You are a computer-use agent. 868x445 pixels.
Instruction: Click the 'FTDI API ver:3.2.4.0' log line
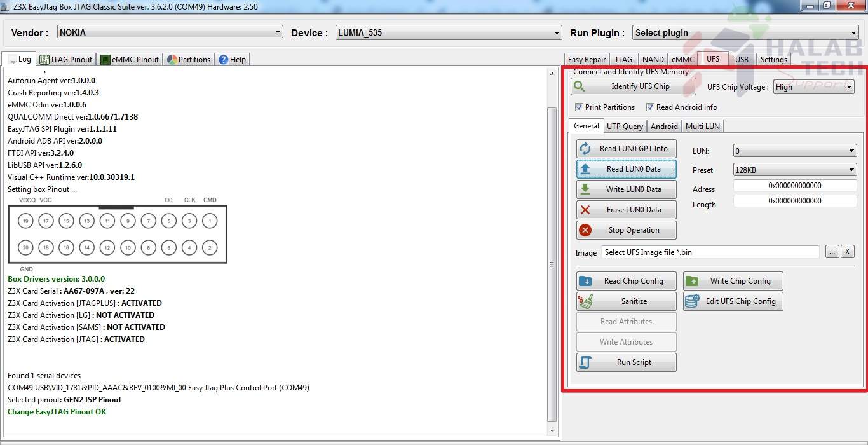[41, 153]
